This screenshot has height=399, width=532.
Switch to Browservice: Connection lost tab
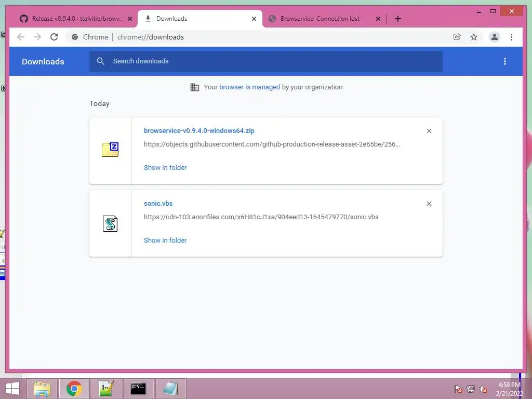coord(324,19)
